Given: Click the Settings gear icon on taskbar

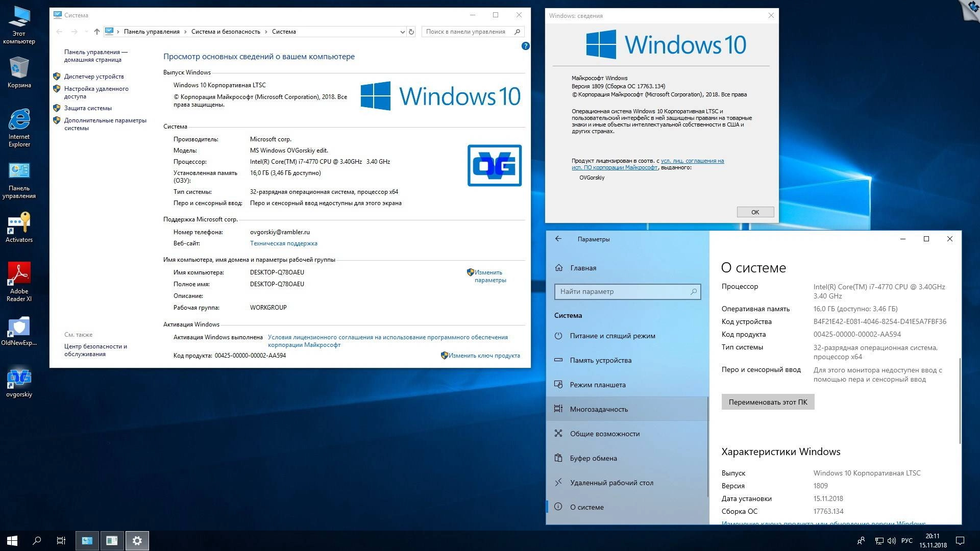Looking at the screenshot, I should pyautogui.click(x=137, y=540).
